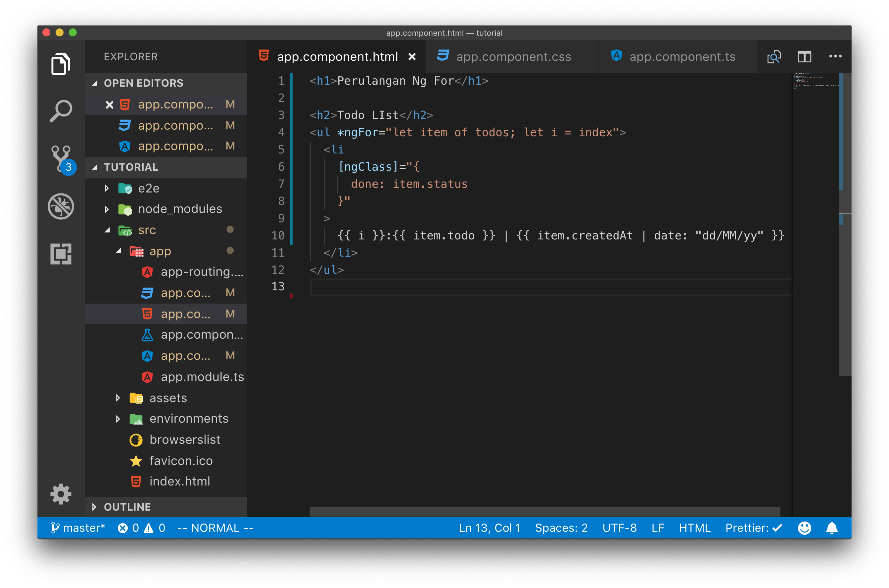
Task: Click the master* git branch indicator
Action: tap(78, 528)
